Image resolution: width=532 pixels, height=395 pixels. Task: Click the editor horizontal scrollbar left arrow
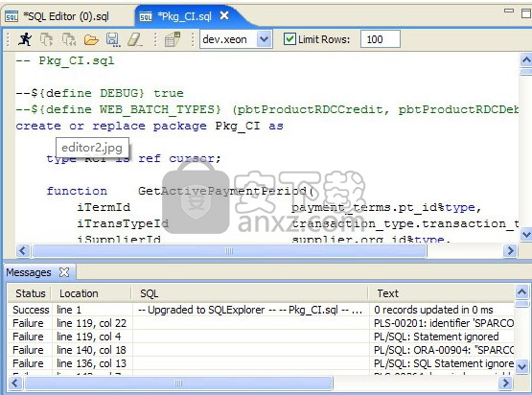click(x=23, y=251)
